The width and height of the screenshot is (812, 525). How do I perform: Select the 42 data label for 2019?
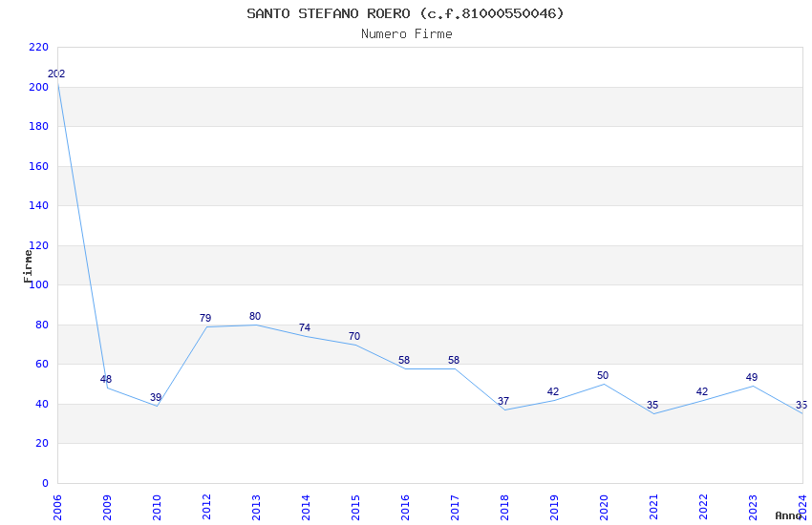point(552,391)
